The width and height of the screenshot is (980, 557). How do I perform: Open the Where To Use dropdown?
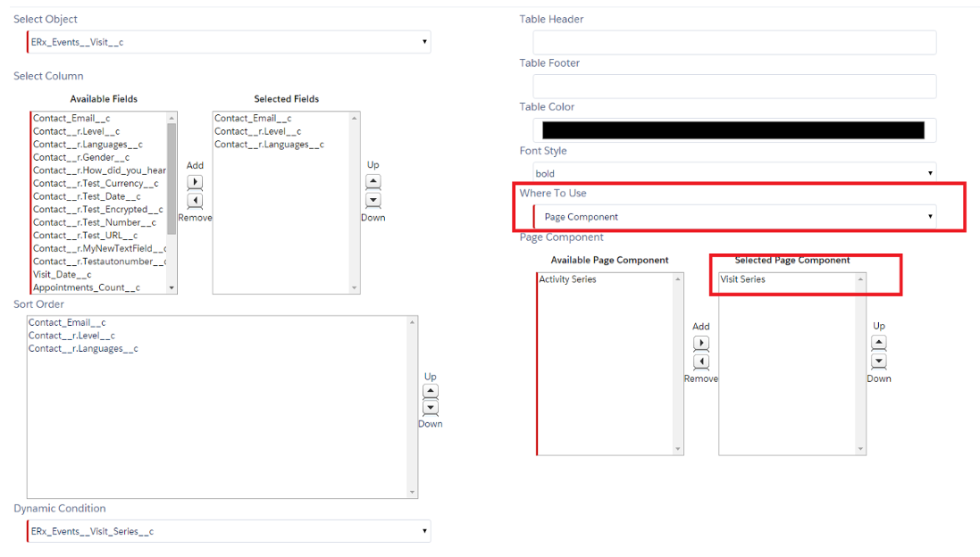pyautogui.click(x=734, y=217)
